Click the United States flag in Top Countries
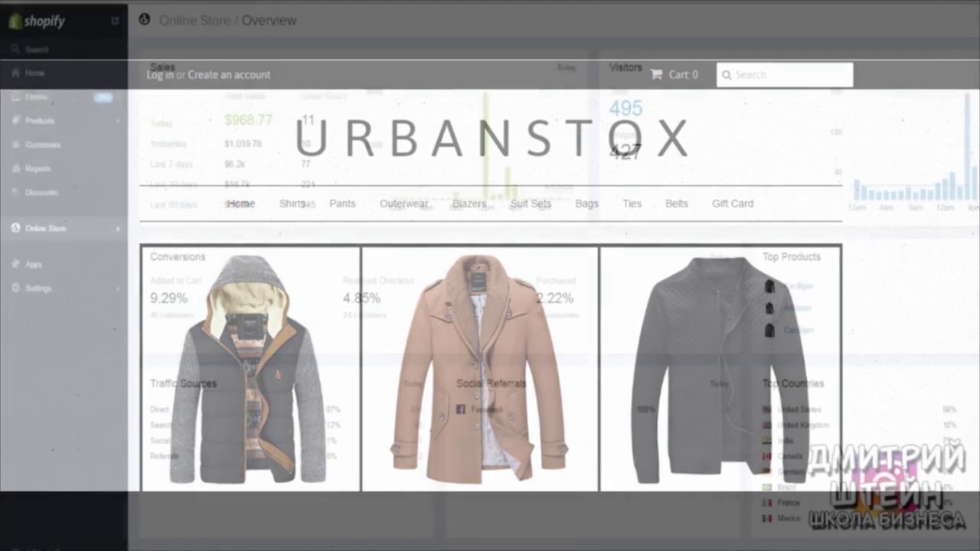 pos(767,409)
